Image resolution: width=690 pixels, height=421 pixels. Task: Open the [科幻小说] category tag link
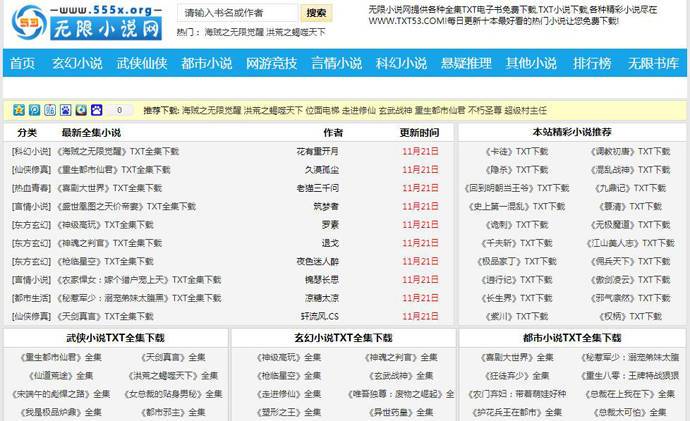[x=31, y=151]
